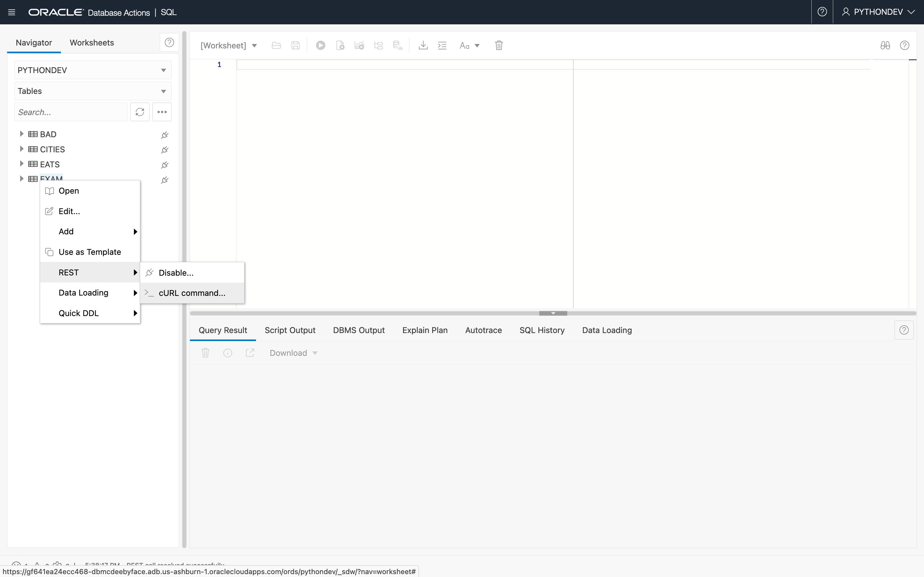Image resolution: width=924 pixels, height=577 pixels.
Task: Switch to the SQL History tab
Action: tap(542, 330)
